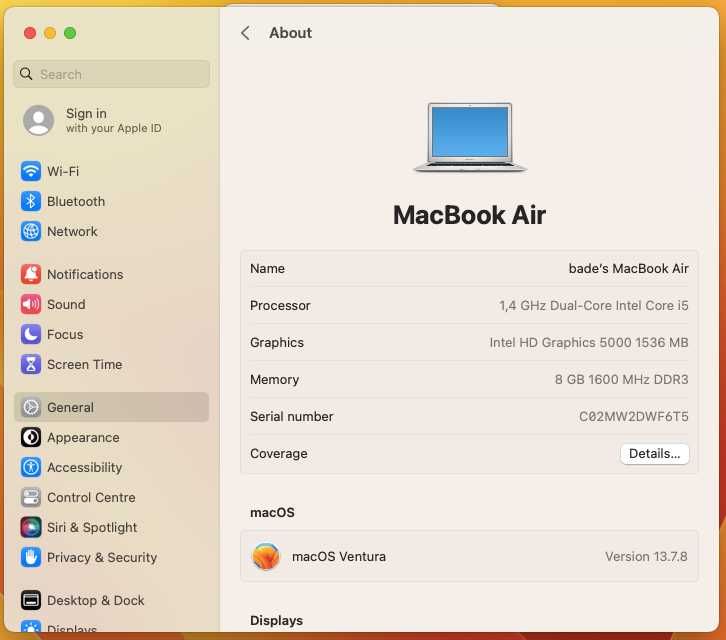
Task: Click the "About" page title
Action: point(290,33)
